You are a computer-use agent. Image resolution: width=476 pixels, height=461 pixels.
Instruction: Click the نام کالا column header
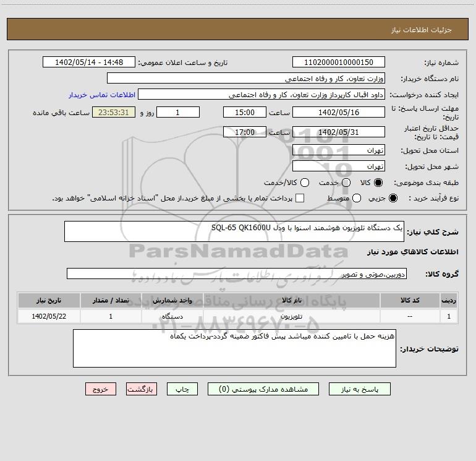point(291,300)
